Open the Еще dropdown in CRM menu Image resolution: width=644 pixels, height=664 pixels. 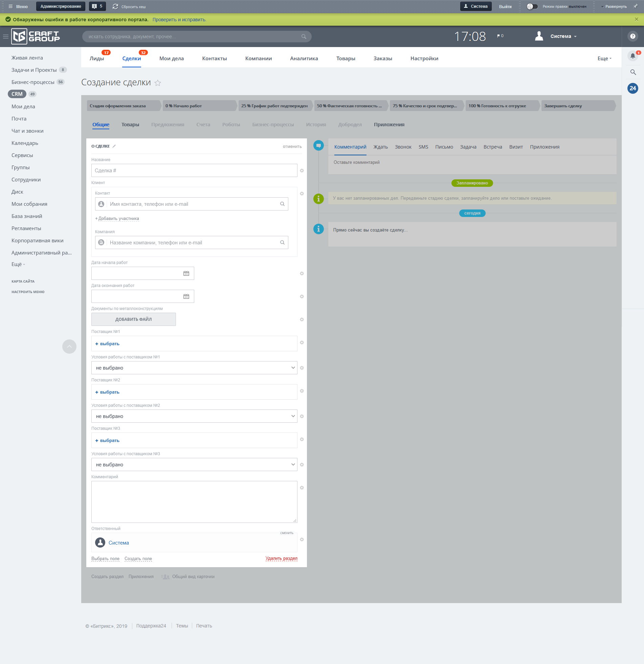coord(604,59)
